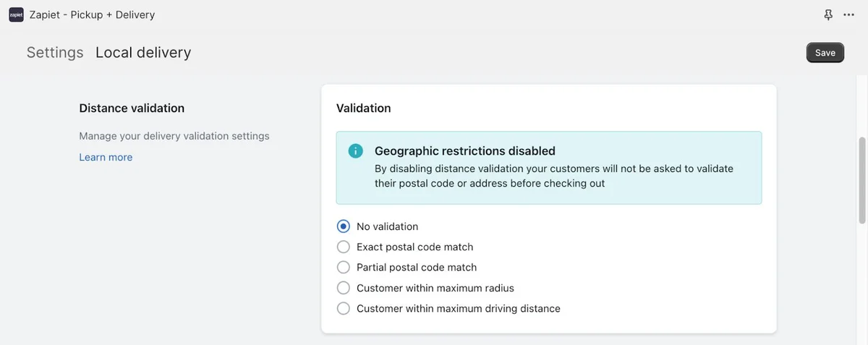Click the Manage your delivery validation settings text

174,136
